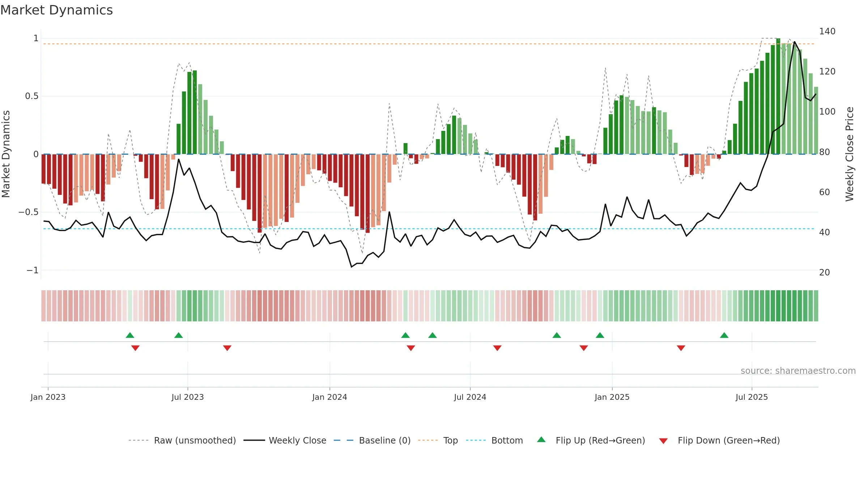This screenshot has height=488, width=868.
Task: Click the Jul 2024 x-axis label
Action: pos(470,397)
